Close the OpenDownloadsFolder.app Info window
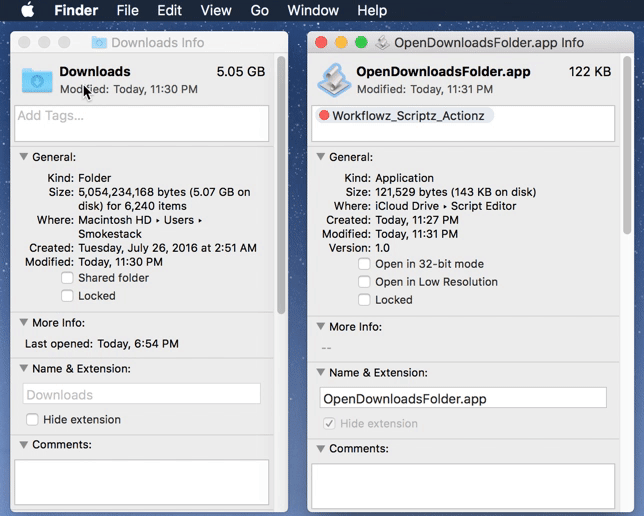 (321, 42)
